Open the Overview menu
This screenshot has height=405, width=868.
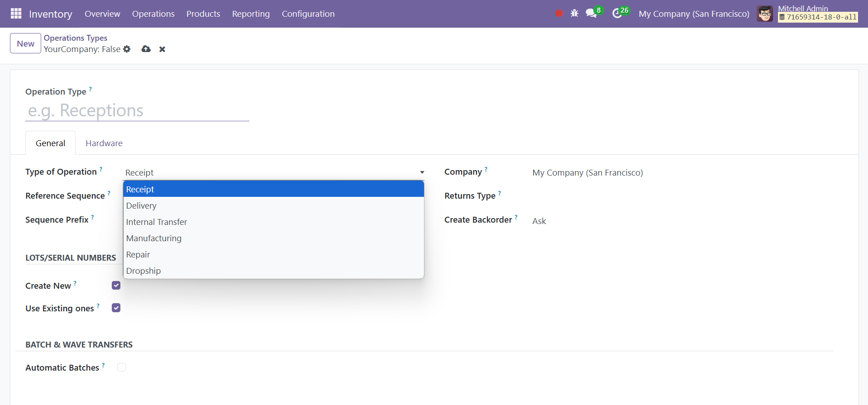tap(102, 14)
